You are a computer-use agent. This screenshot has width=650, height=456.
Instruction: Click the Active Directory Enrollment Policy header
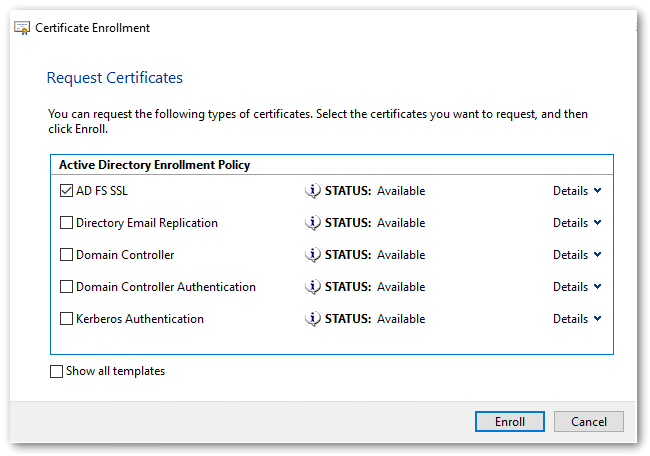point(155,165)
